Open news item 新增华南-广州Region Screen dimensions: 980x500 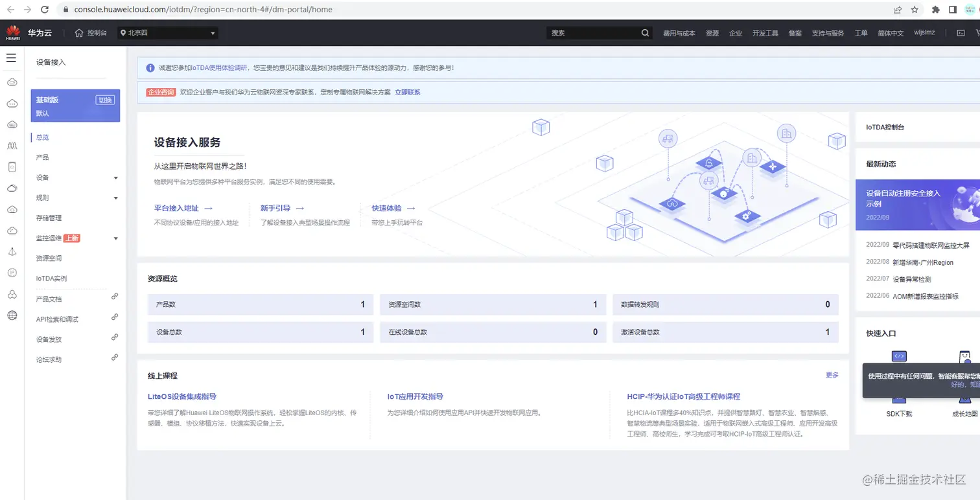tap(923, 262)
